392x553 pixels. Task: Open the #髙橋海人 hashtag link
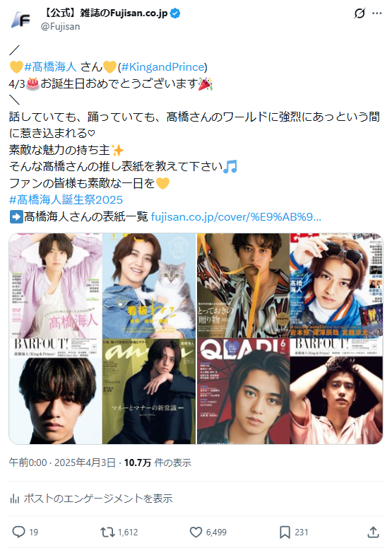pyautogui.click(x=50, y=66)
